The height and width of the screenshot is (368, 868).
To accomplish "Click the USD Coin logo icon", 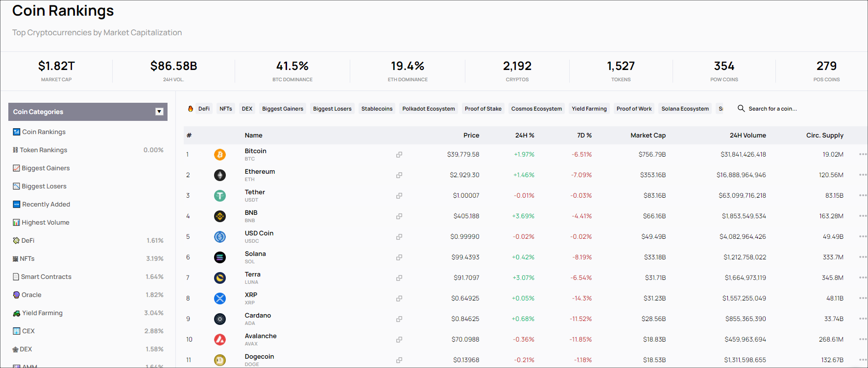I will 220,237.
